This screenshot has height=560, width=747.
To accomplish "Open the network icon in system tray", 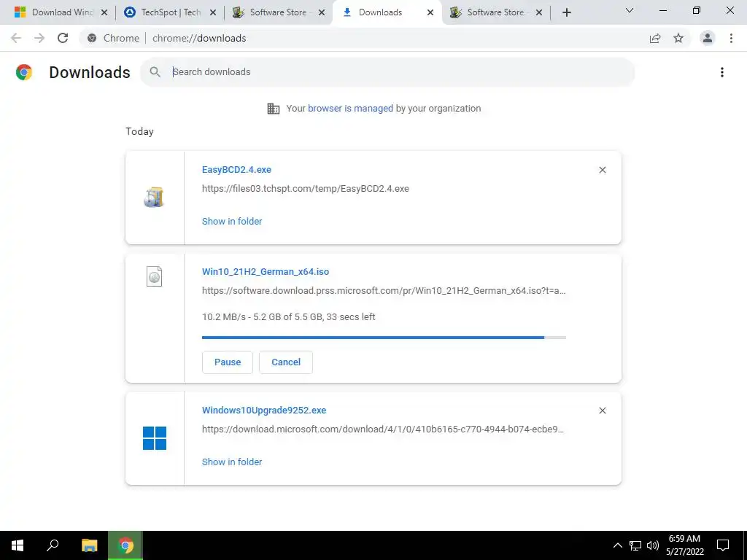I will pos(635,545).
